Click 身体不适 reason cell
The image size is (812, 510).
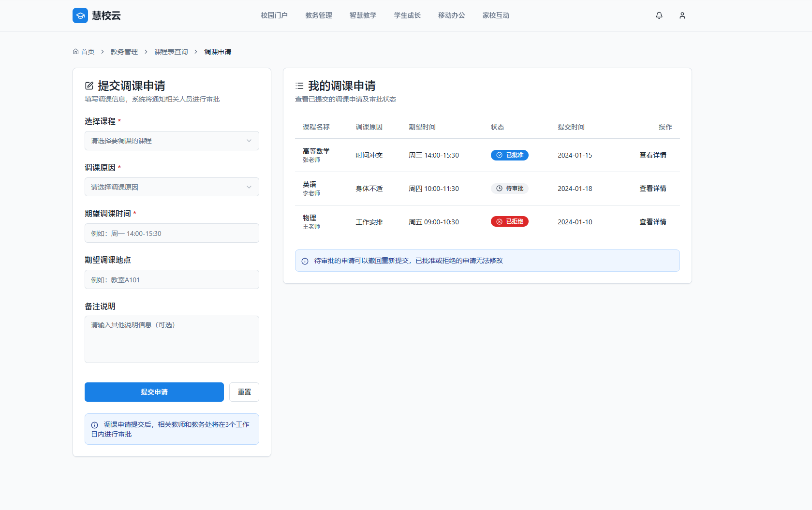[369, 189]
